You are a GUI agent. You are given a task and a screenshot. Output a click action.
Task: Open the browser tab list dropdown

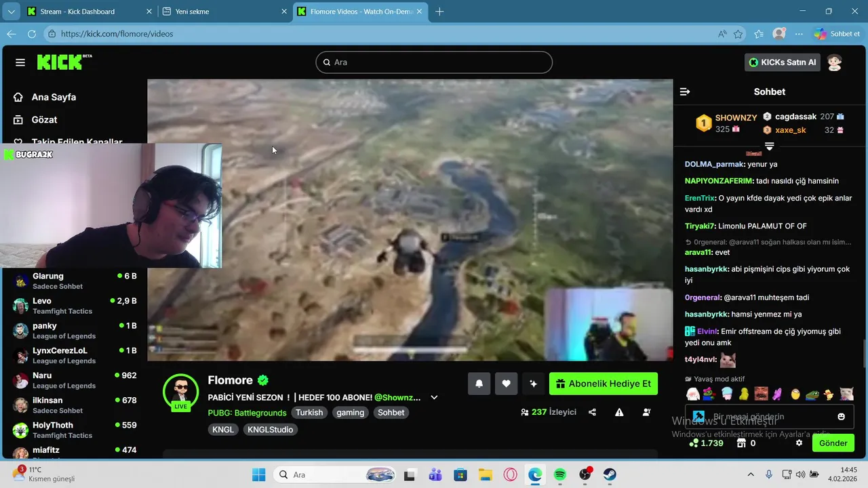click(12, 12)
